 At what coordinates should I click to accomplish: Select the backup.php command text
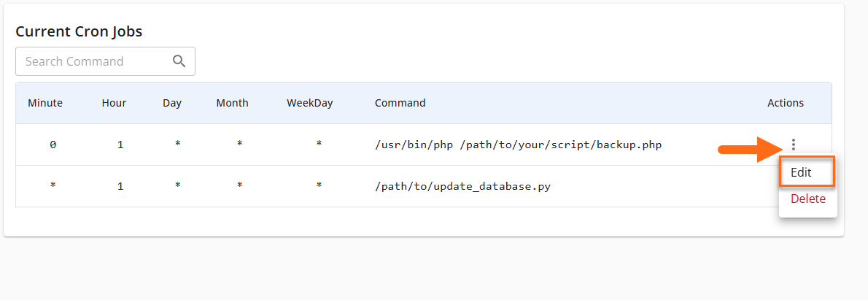click(x=518, y=145)
